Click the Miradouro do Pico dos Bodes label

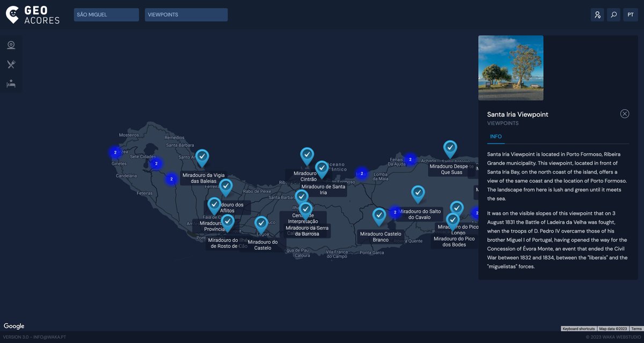(x=454, y=242)
